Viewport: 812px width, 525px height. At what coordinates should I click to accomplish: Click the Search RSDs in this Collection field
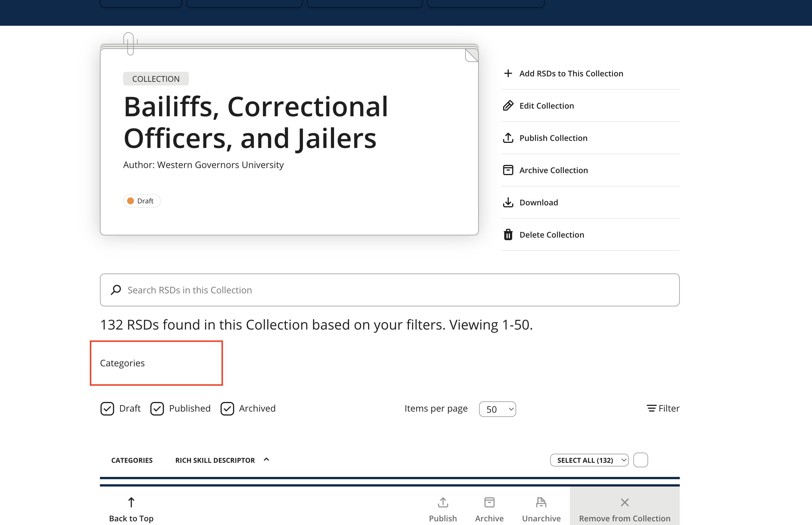389,290
